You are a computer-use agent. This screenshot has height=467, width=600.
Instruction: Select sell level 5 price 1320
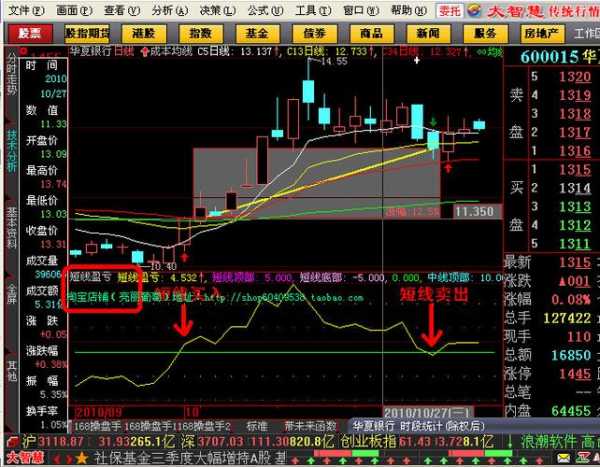point(575,77)
